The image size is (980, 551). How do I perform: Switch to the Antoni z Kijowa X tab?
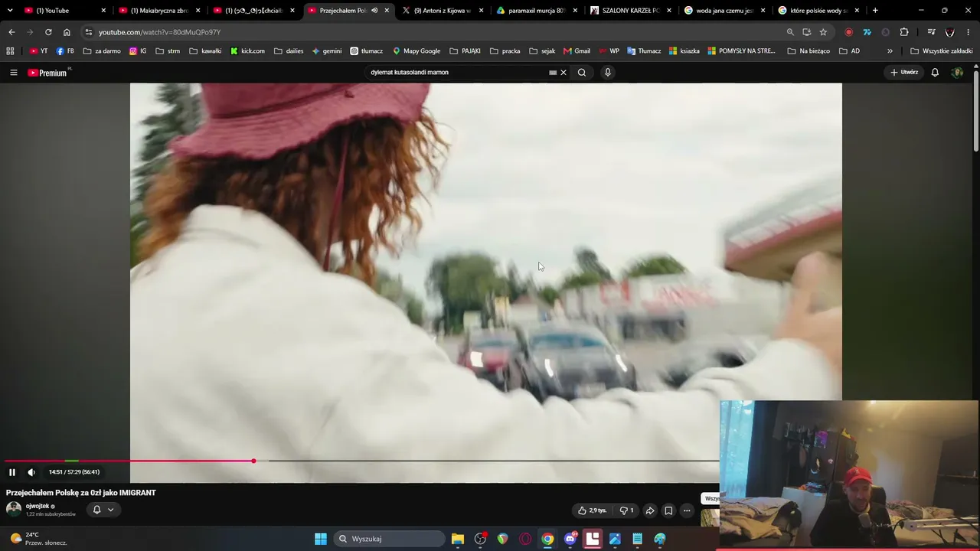[x=443, y=11]
